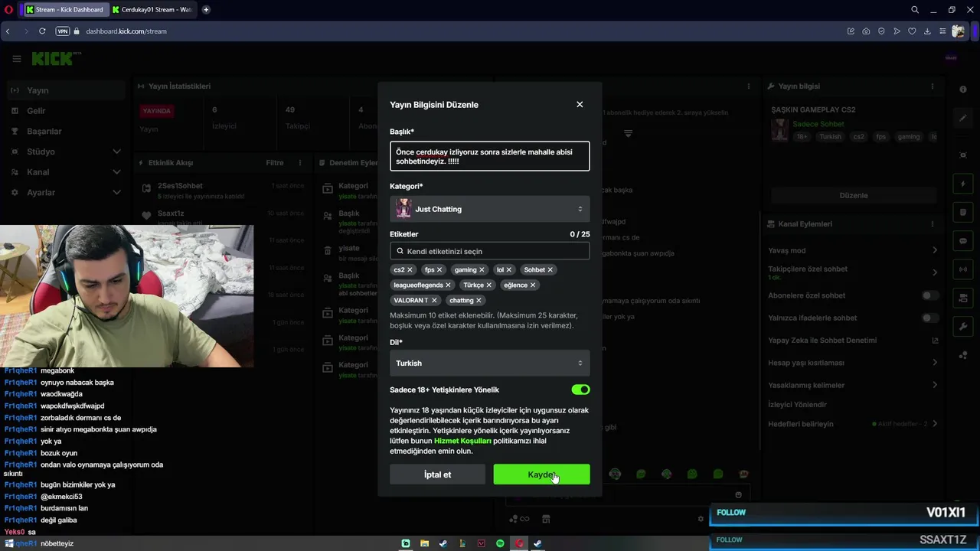Remove the cs2 tag
This screenshot has width=980, height=551.
[410, 269]
